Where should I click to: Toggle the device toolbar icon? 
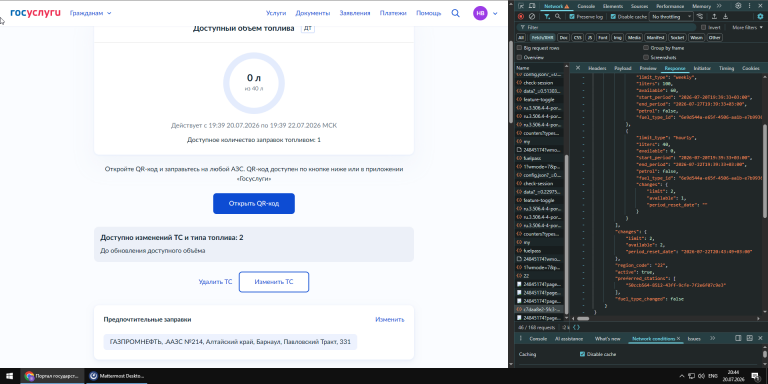click(532, 6)
